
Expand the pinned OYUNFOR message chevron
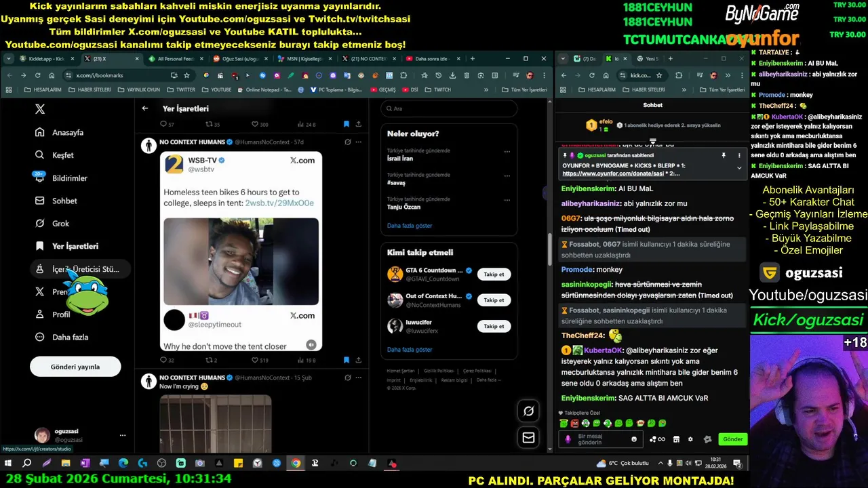point(739,167)
